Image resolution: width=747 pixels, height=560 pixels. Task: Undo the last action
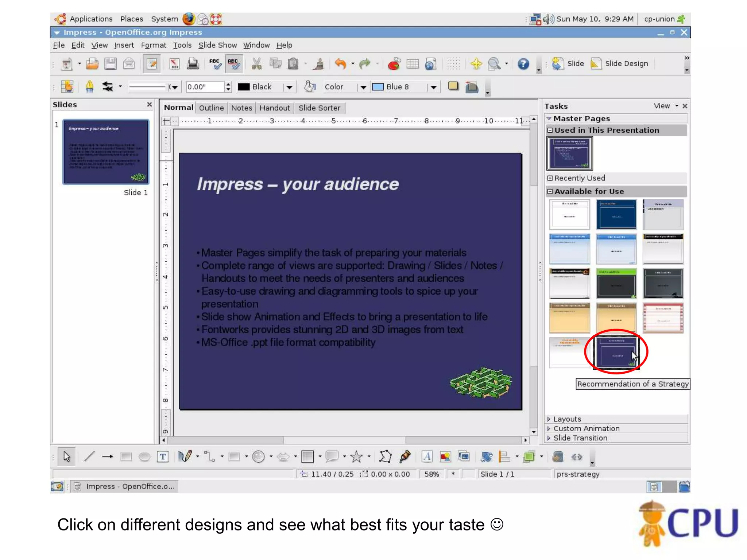[340, 64]
